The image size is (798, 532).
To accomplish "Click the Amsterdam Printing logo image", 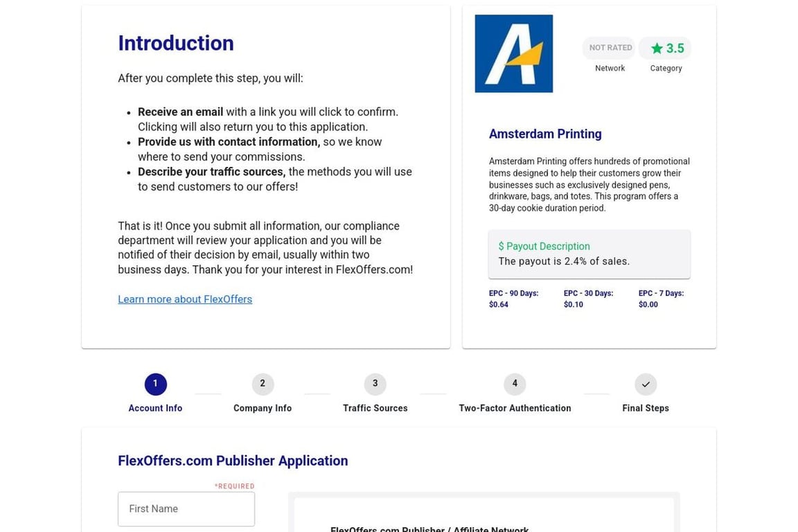I will pos(513,53).
